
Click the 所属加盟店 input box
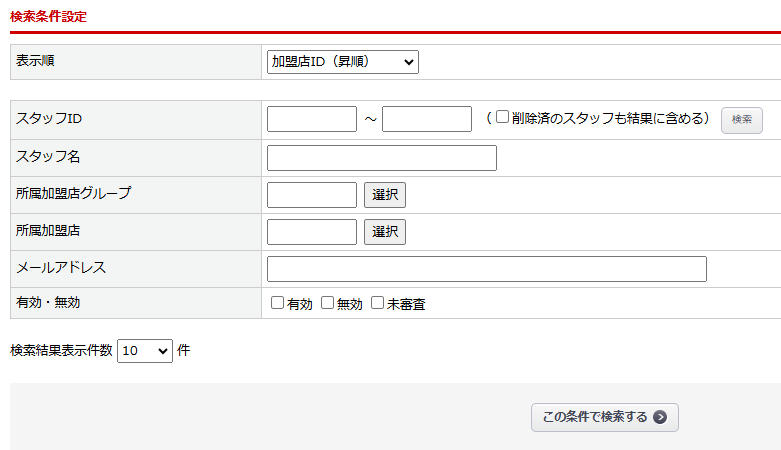tap(312, 232)
